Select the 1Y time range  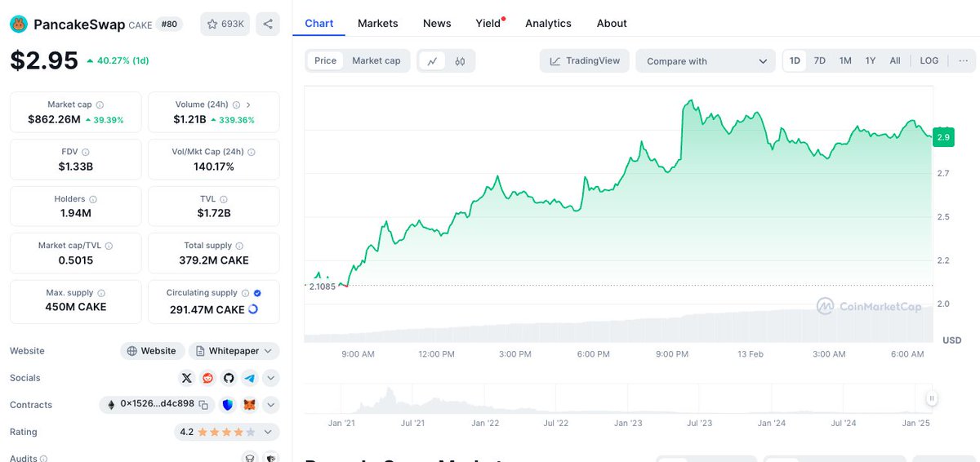871,60
